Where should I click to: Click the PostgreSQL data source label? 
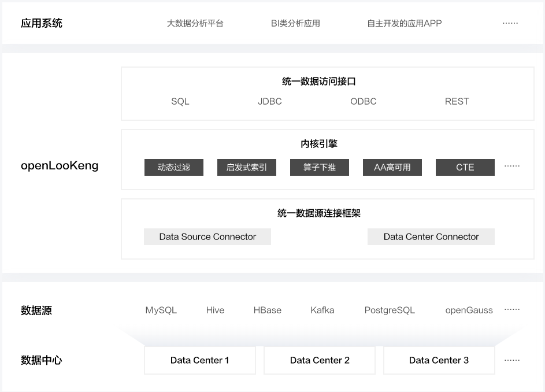point(390,310)
